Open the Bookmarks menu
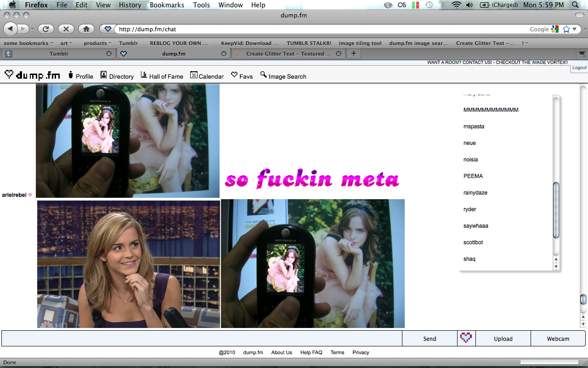 [x=167, y=5]
